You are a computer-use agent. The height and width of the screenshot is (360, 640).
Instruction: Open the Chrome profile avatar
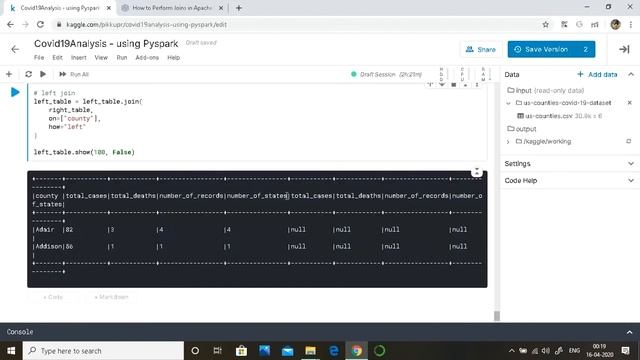pyautogui.click(x=616, y=24)
